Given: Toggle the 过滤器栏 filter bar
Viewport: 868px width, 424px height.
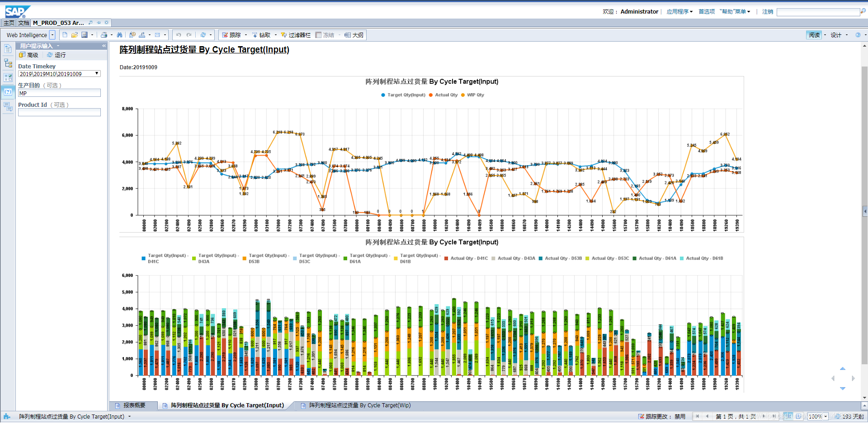Looking at the screenshot, I should pyautogui.click(x=296, y=35).
